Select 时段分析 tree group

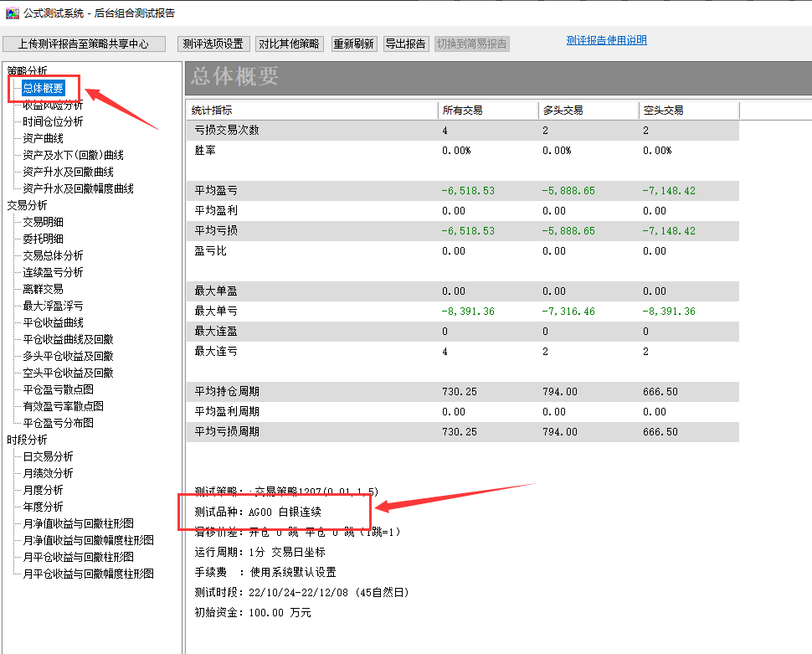click(x=27, y=440)
